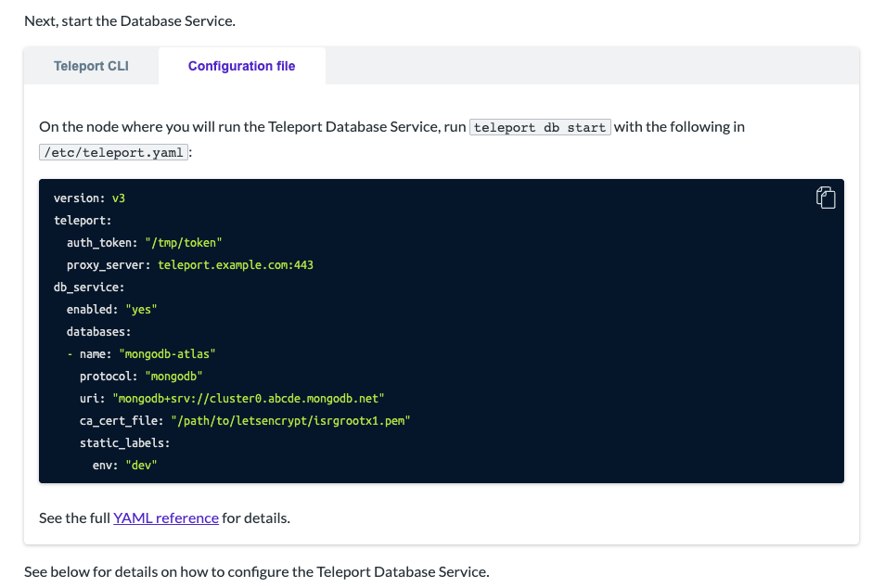Screen dimensions: 885x588
Task: Click the teleport.example.com:443 proxy server value
Action: tap(236, 264)
